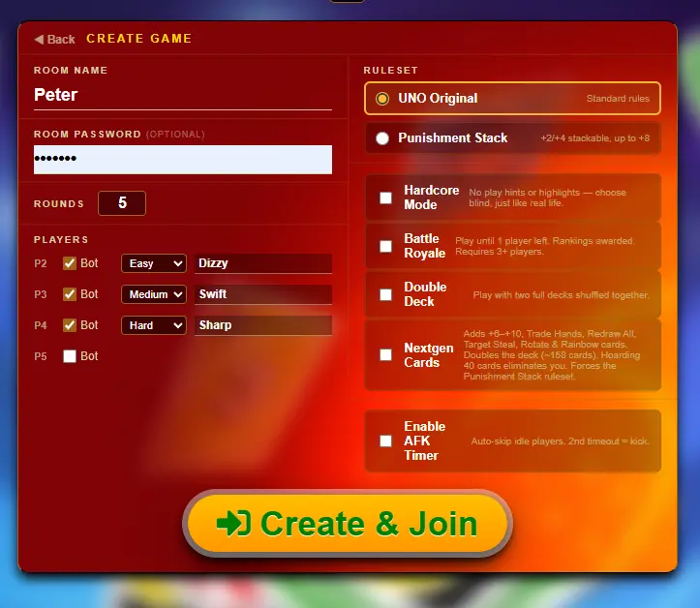Viewport: 700px width, 608px height.
Task: Uncheck the P3 Bot checkbox
Action: tap(70, 294)
